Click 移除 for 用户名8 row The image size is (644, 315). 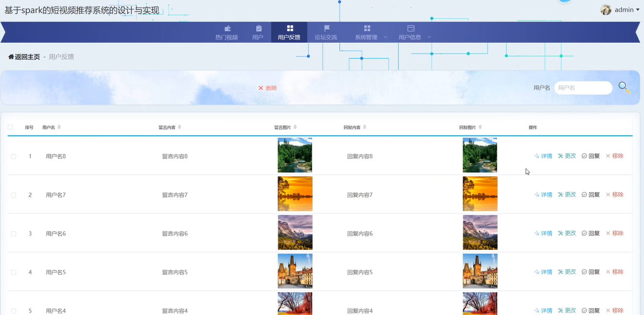coord(615,156)
